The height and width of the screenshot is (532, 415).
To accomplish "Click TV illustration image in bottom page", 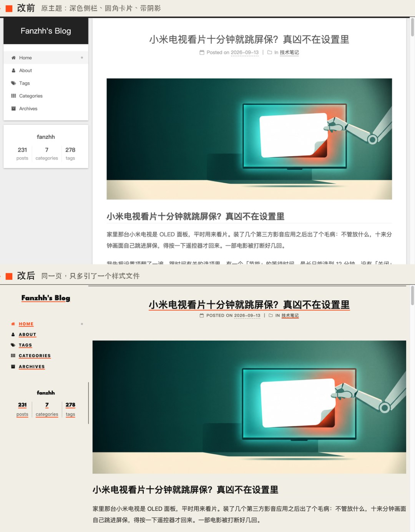I will [249, 407].
